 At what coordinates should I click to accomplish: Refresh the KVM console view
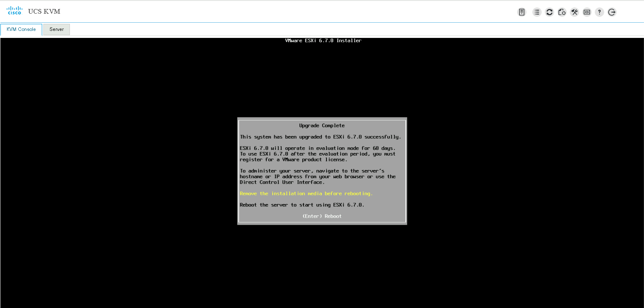tap(549, 12)
